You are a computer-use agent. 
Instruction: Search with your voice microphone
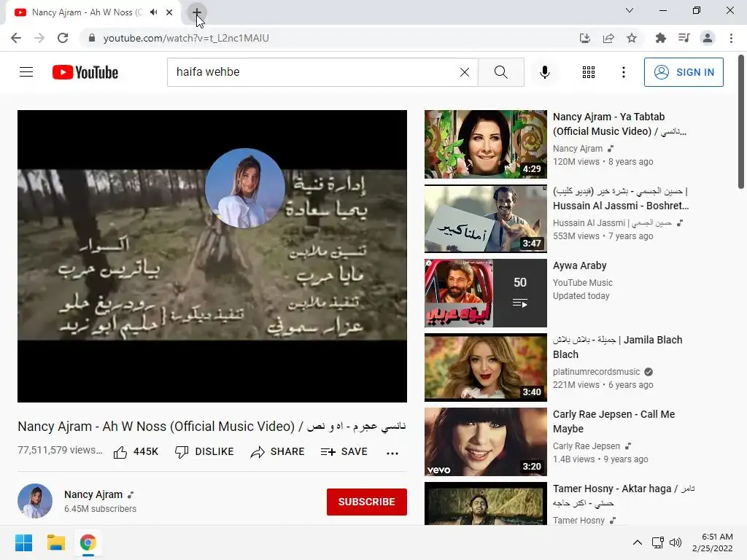click(x=544, y=72)
